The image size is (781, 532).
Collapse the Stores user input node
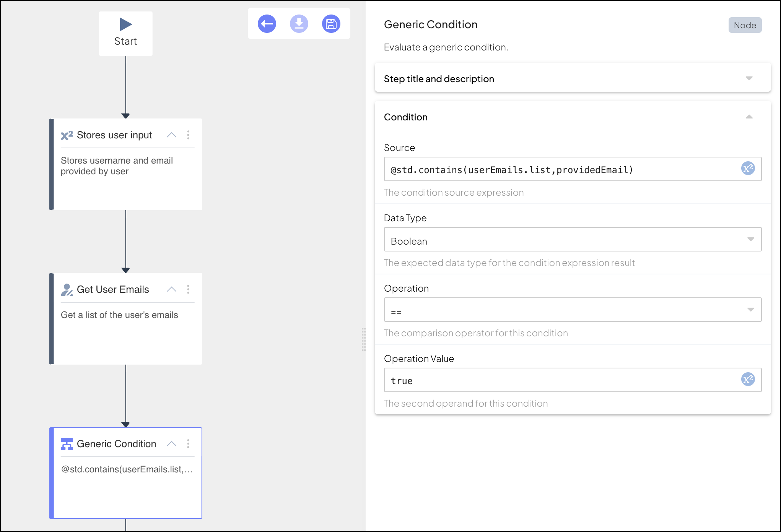coord(172,135)
